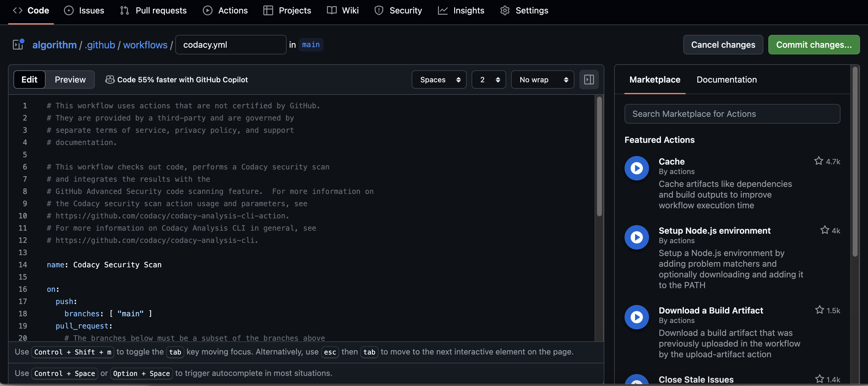Focus the Search Marketplace for Actions field

point(732,114)
